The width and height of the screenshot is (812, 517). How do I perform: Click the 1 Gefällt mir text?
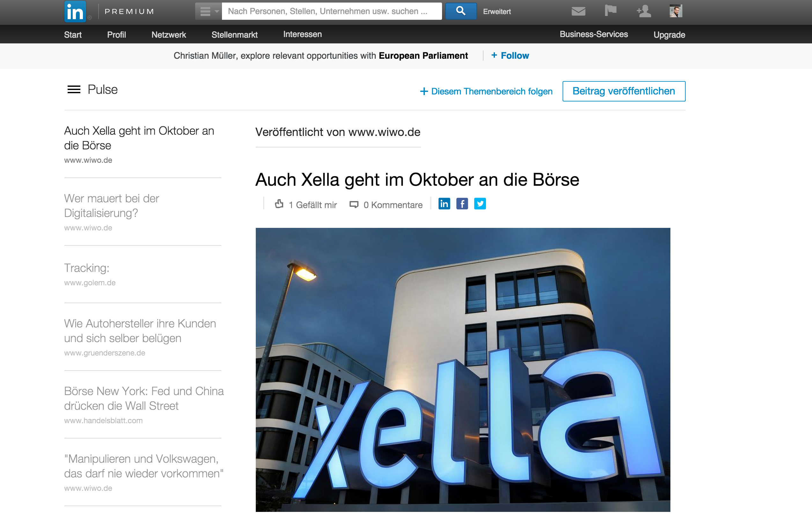click(313, 205)
